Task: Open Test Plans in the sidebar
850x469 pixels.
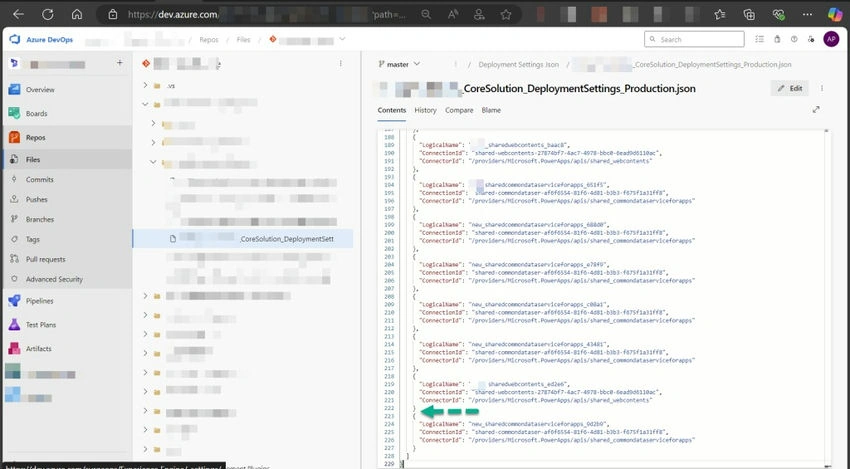Action: pos(67,325)
